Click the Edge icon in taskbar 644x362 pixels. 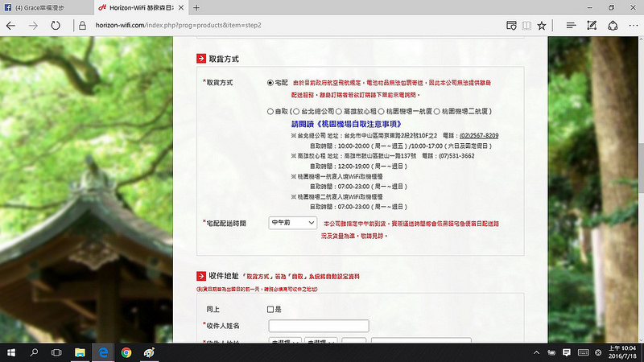click(x=103, y=352)
